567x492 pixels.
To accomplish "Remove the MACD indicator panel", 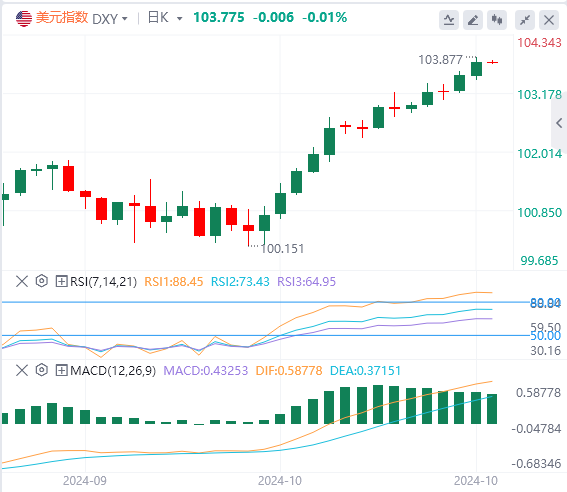I will coord(22,371).
